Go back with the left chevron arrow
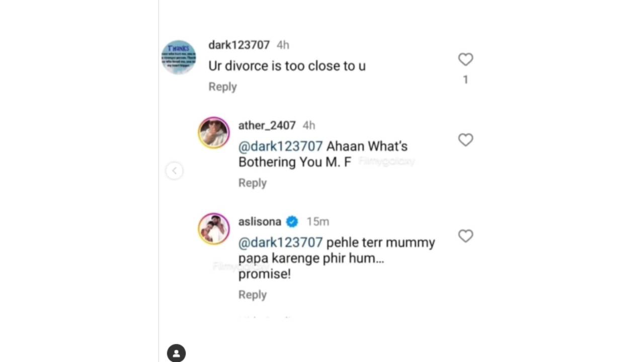This screenshot has height=362, width=644. coord(174,171)
